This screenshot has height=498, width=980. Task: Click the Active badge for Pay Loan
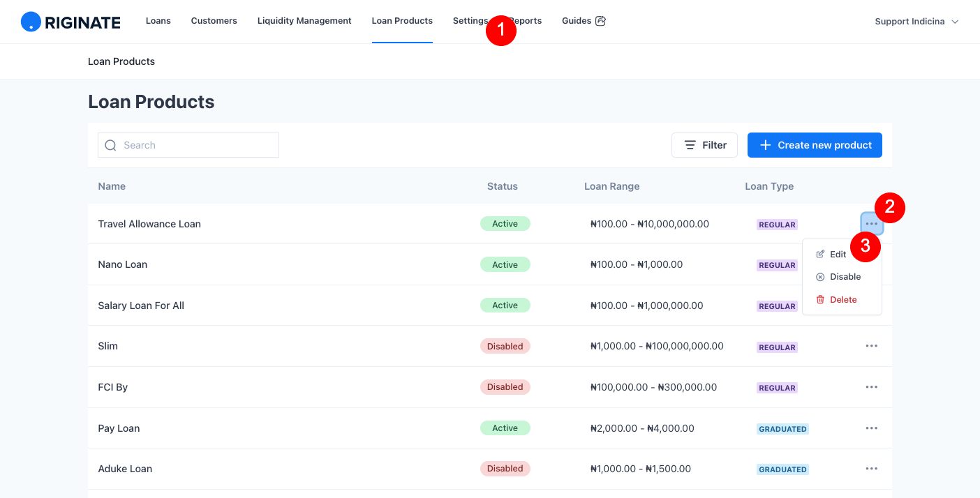505,428
